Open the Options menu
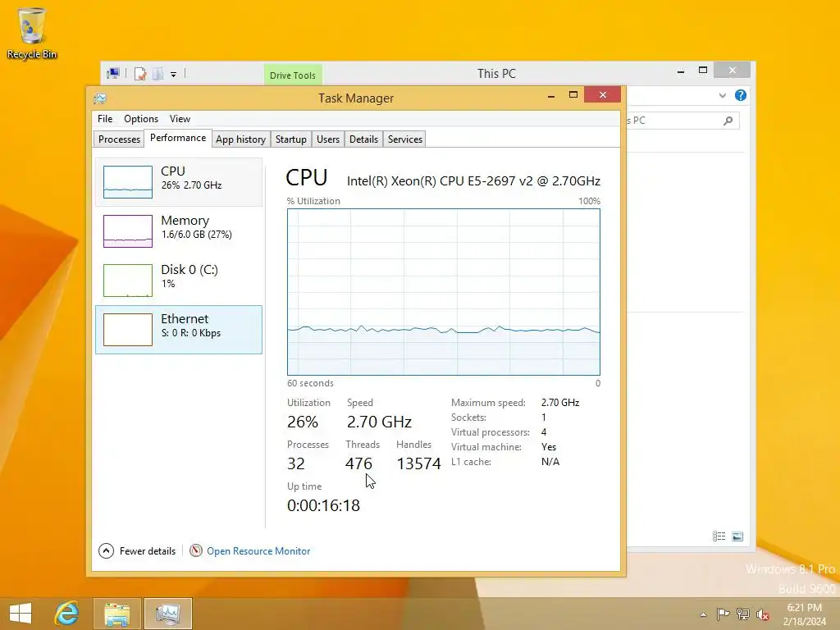This screenshot has width=840, height=630. pos(141,119)
